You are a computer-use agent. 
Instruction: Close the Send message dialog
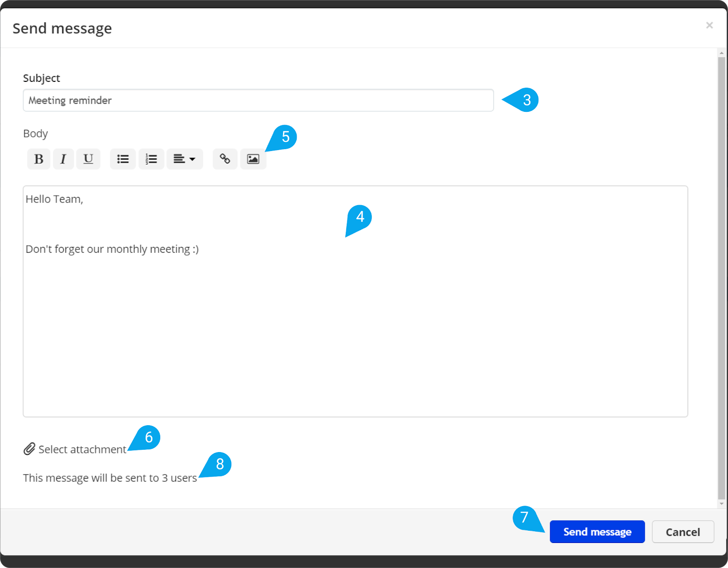click(x=709, y=25)
